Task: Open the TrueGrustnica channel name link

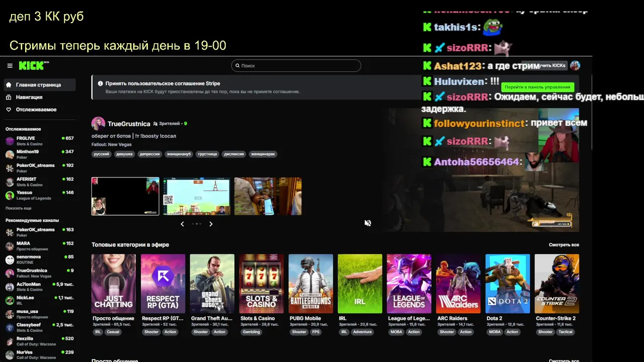Action: (x=129, y=124)
